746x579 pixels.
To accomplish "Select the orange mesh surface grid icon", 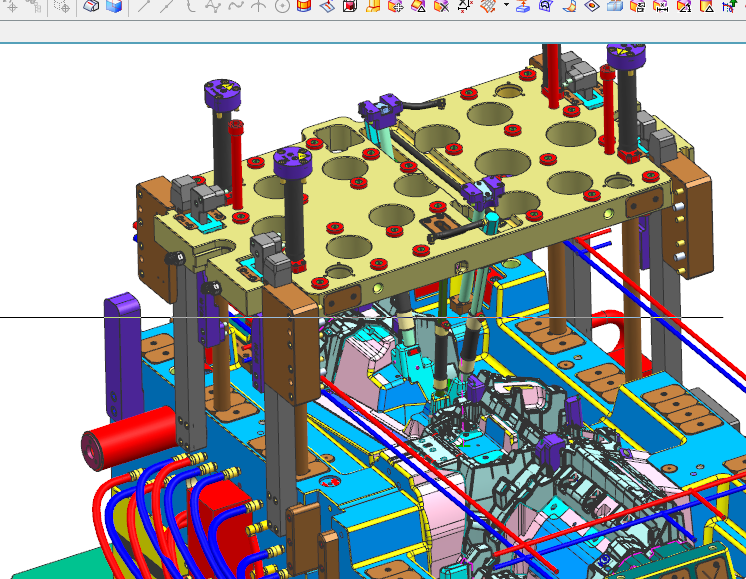I will (x=488, y=6).
